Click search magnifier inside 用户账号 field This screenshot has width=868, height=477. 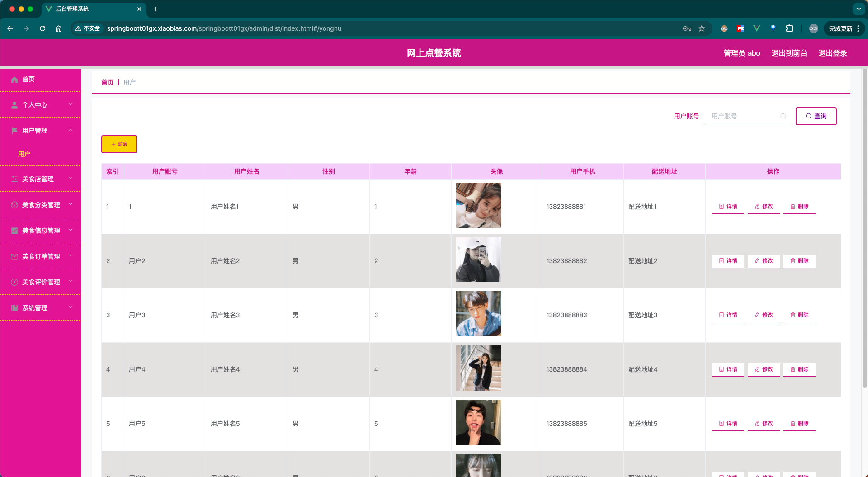point(783,116)
